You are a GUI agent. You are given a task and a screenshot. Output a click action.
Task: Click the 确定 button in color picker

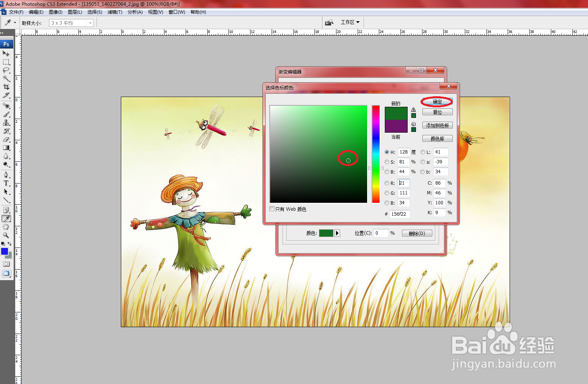437,102
